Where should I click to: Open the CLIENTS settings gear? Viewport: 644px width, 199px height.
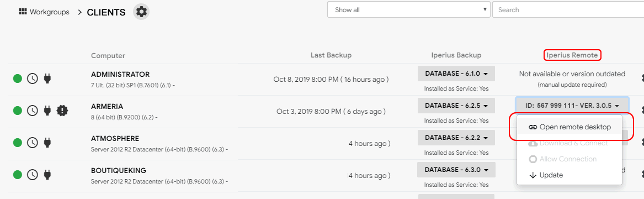point(141,12)
